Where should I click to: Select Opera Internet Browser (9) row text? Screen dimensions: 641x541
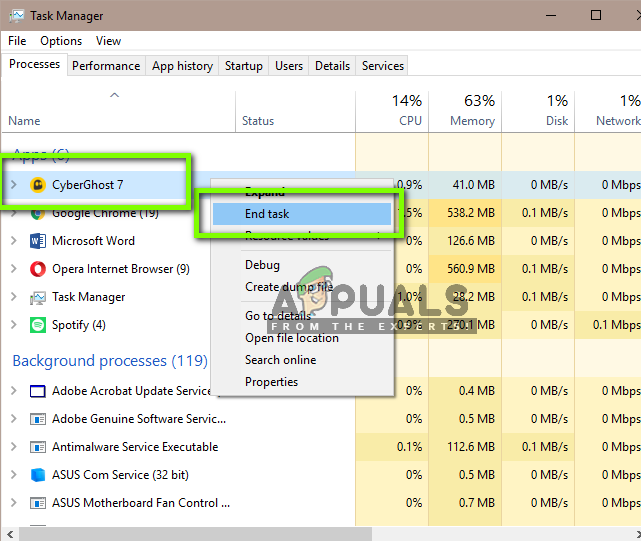tap(121, 269)
